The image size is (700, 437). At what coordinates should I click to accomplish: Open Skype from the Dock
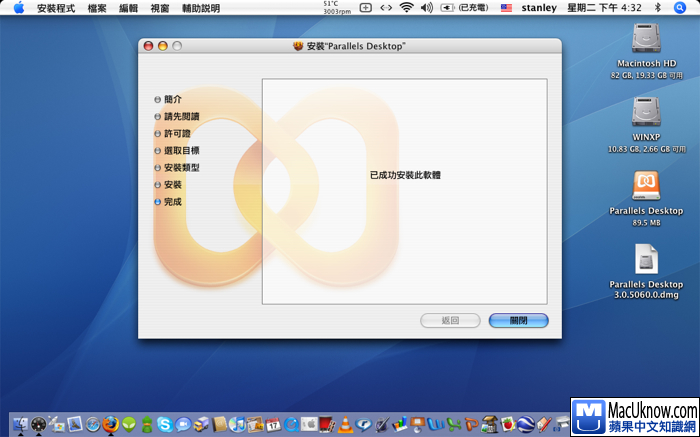164,424
